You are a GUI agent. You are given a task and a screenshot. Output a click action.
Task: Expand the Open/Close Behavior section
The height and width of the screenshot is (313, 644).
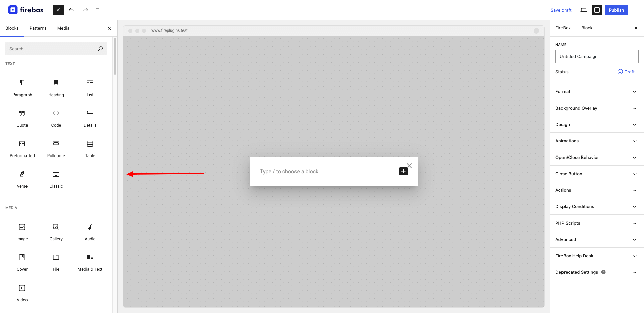pyautogui.click(x=597, y=158)
